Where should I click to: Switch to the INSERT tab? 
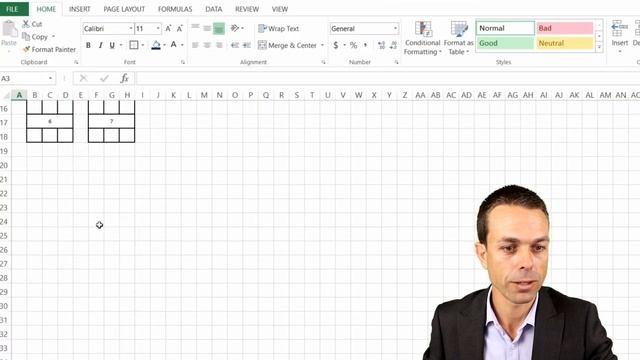click(79, 9)
